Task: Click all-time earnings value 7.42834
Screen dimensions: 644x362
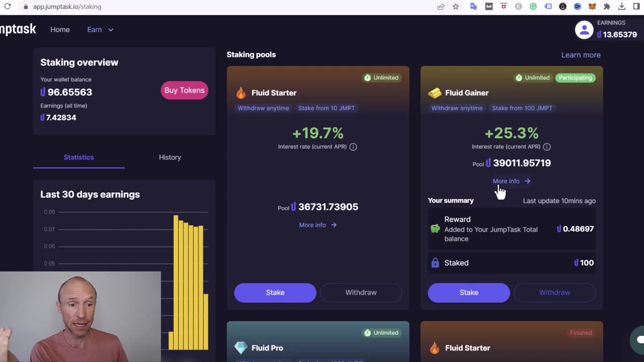Action: (x=58, y=118)
